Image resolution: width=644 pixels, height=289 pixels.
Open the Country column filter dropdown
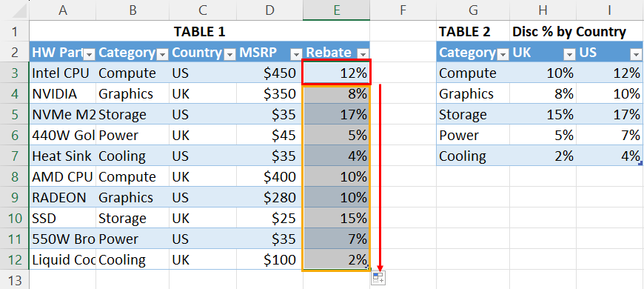pos(230,54)
